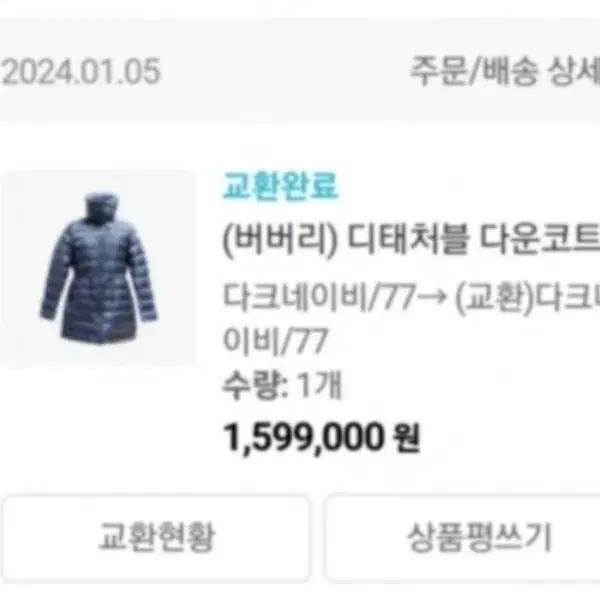Click the 1개 quantity value

click(x=319, y=385)
